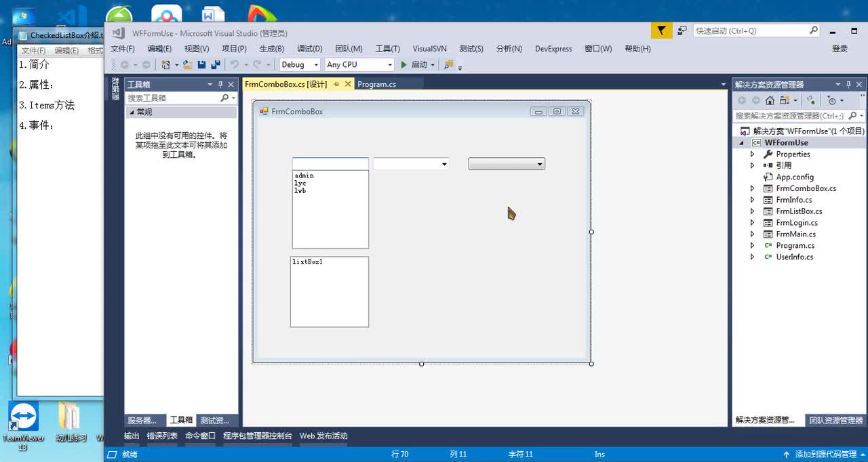Open Toolbox panel window options dropdown
This screenshot has height=462, width=868.
pos(210,85)
